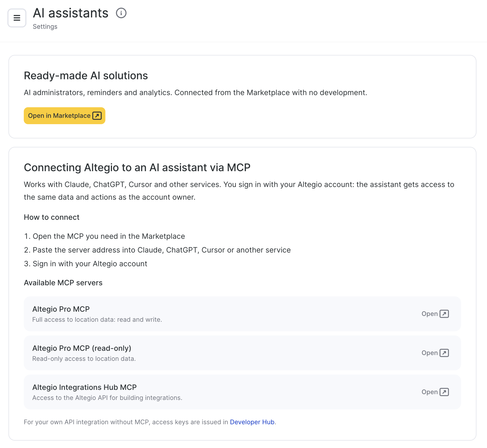Click Full access to location data description
Viewport: 487px width, 448px height.
point(97,320)
